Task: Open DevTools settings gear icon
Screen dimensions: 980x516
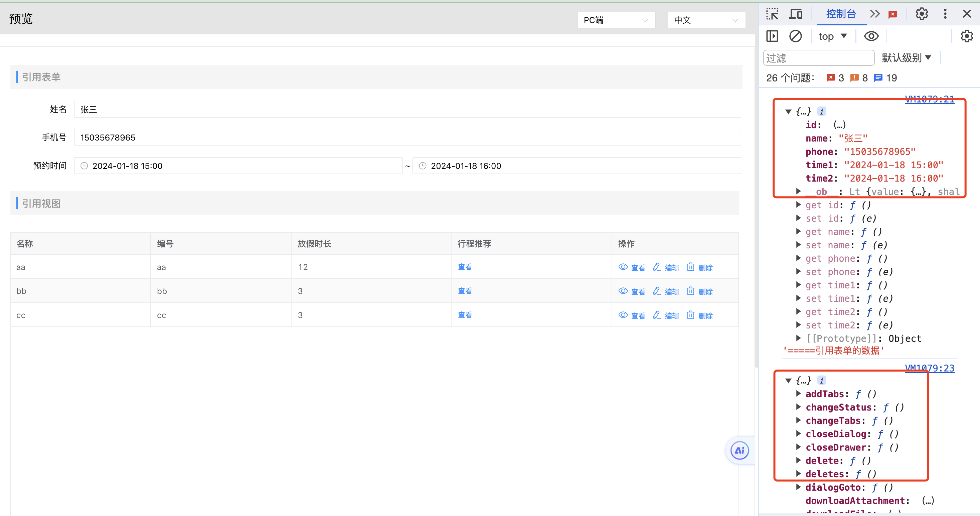Action: pyautogui.click(x=922, y=14)
